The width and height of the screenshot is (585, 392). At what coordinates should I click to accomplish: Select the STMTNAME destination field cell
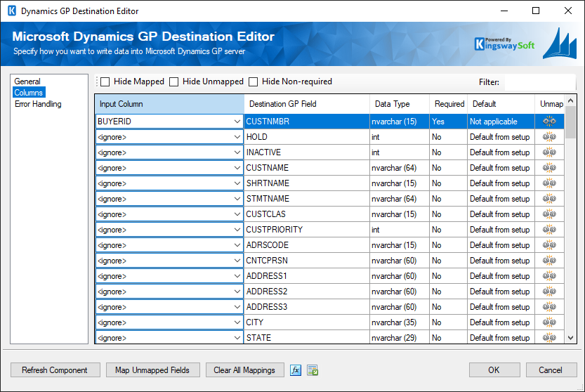[x=307, y=199]
